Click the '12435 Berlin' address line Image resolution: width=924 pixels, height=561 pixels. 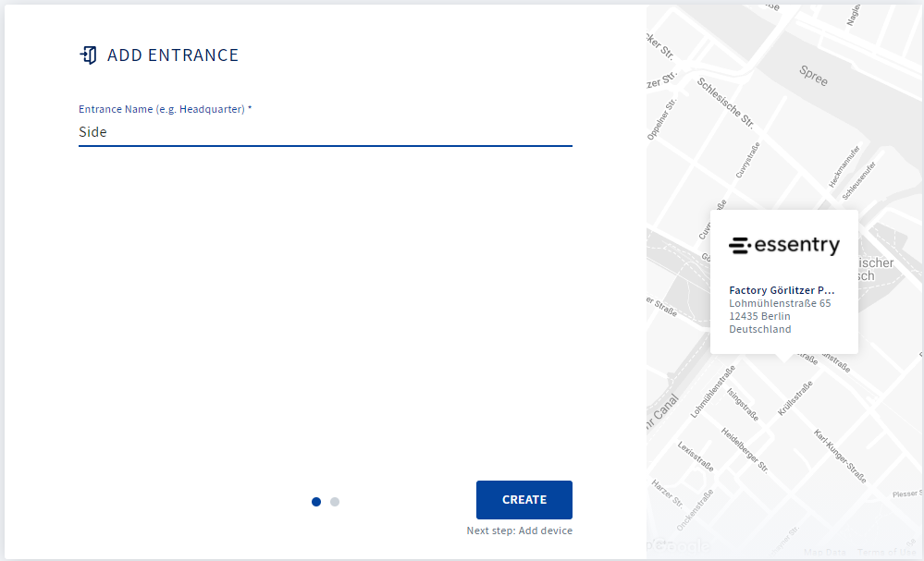(759, 316)
